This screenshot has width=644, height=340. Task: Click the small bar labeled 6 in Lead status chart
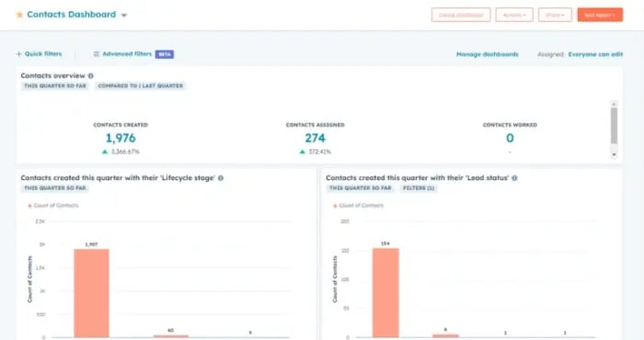point(445,336)
